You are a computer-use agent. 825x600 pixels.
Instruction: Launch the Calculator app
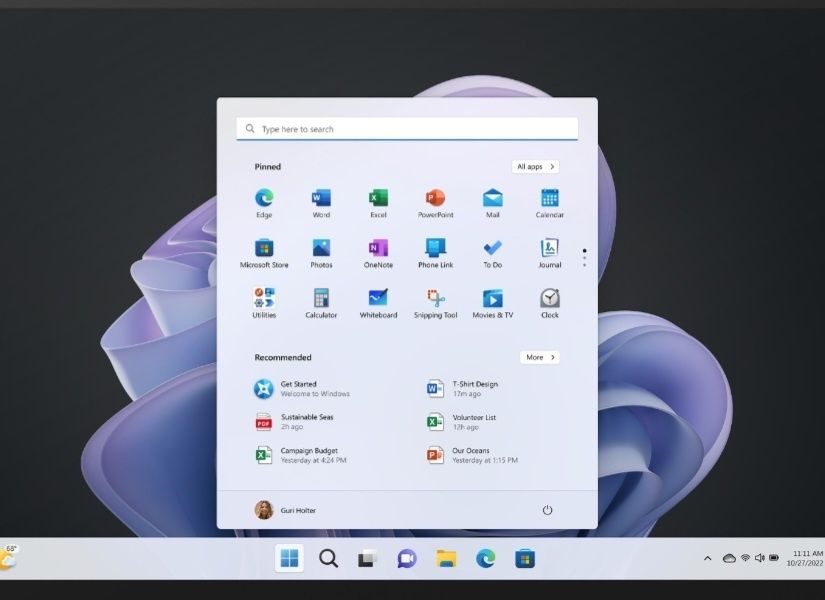(x=321, y=303)
